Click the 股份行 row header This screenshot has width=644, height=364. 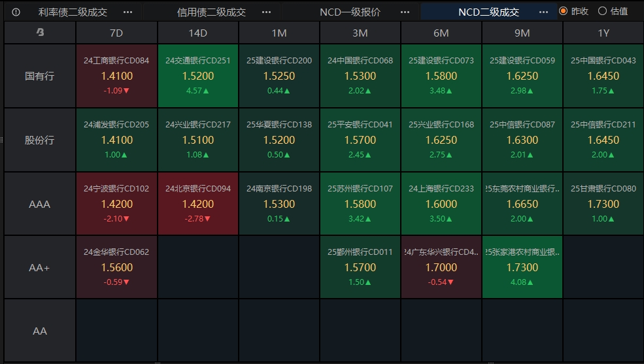pyautogui.click(x=40, y=140)
